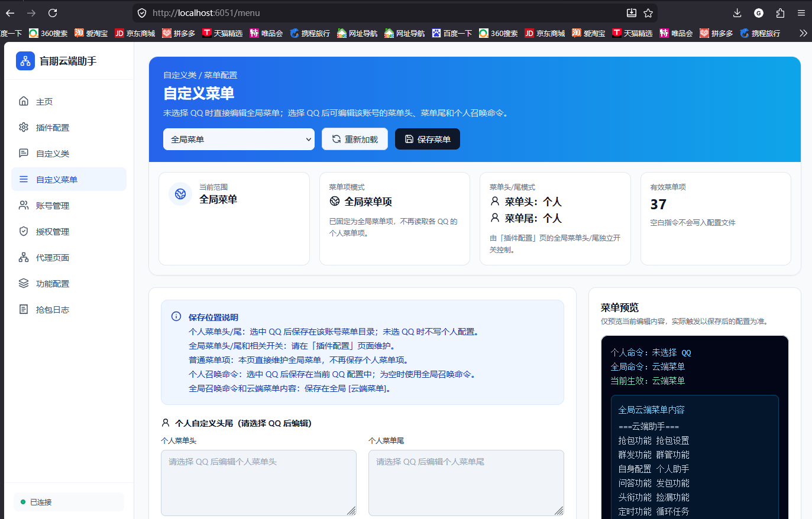This screenshot has width=812, height=519.
Task: Click the person icon beside 菜单尾：个人
Action: click(495, 218)
